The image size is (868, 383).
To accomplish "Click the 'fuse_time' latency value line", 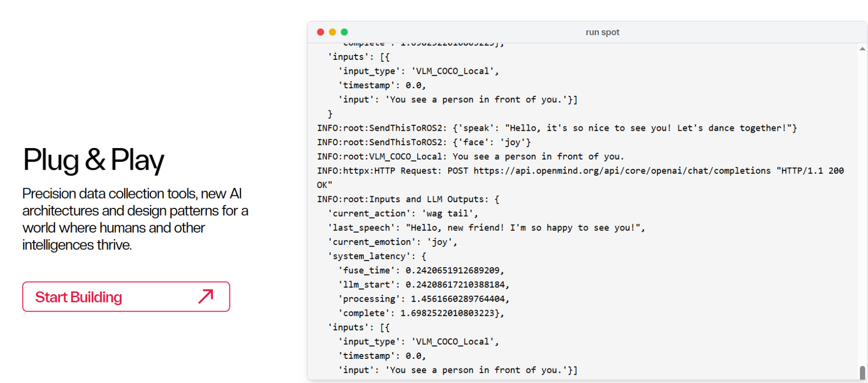I will point(421,270).
